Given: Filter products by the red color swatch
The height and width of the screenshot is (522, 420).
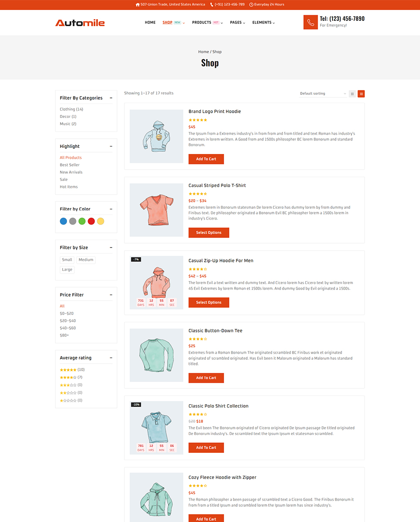Looking at the screenshot, I should pos(91,221).
